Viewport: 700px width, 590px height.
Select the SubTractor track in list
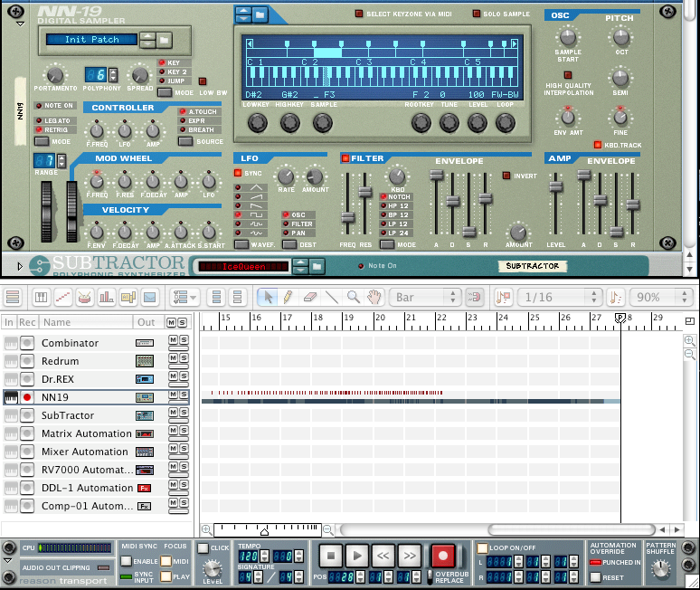pyautogui.click(x=68, y=415)
